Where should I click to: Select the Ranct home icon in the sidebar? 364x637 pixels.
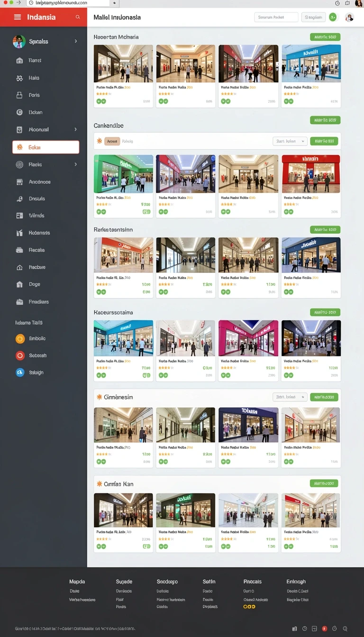[x=19, y=61]
